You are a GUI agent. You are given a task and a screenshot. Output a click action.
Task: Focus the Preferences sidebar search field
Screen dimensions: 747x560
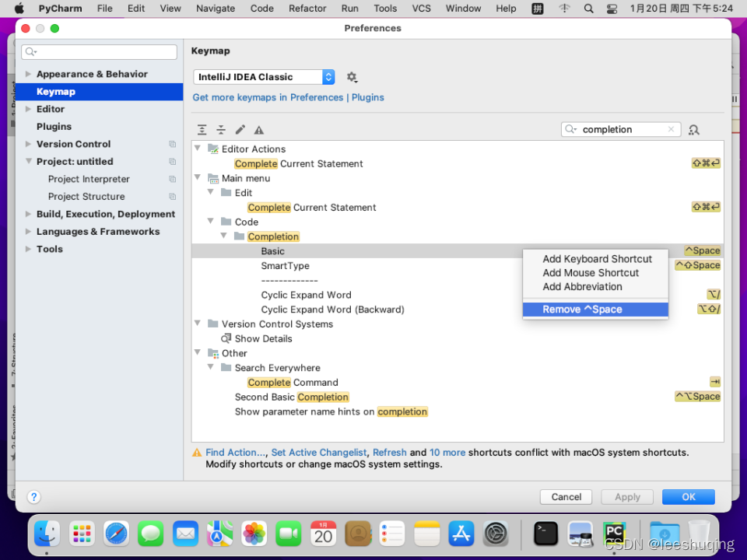point(99,52)
